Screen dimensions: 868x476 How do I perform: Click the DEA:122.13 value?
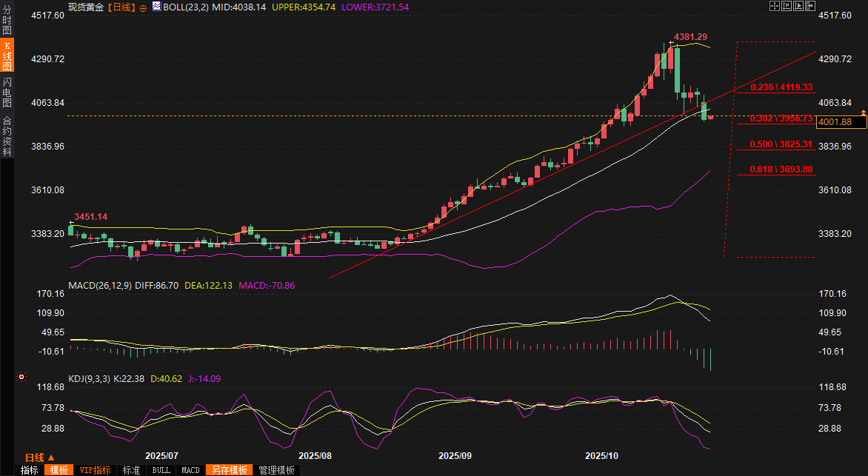click(208, 286)
